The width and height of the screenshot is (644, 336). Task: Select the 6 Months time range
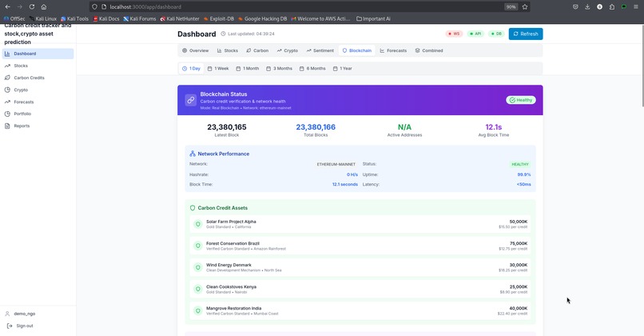click(312, 69)
